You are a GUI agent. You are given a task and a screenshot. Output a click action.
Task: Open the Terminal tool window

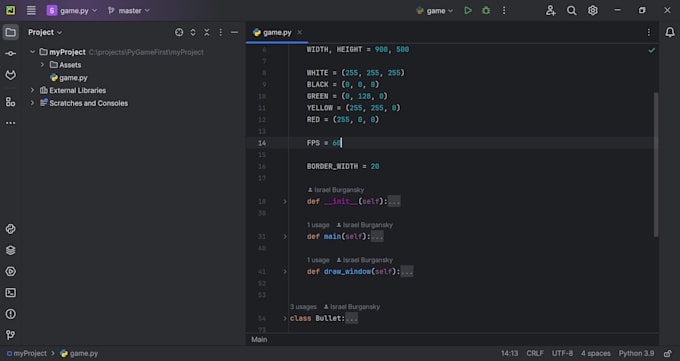pyautogui.click(x=10, y=293)
